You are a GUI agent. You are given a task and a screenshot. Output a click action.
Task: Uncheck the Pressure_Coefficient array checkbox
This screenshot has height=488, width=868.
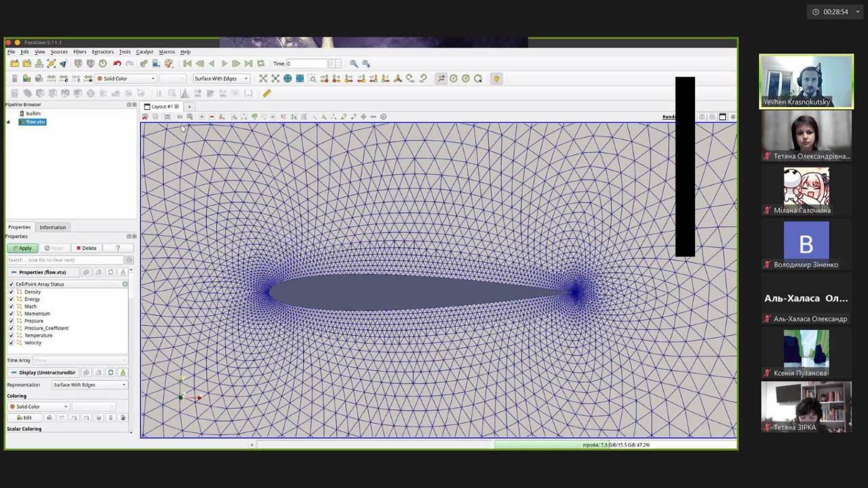[x=11, y=328]
